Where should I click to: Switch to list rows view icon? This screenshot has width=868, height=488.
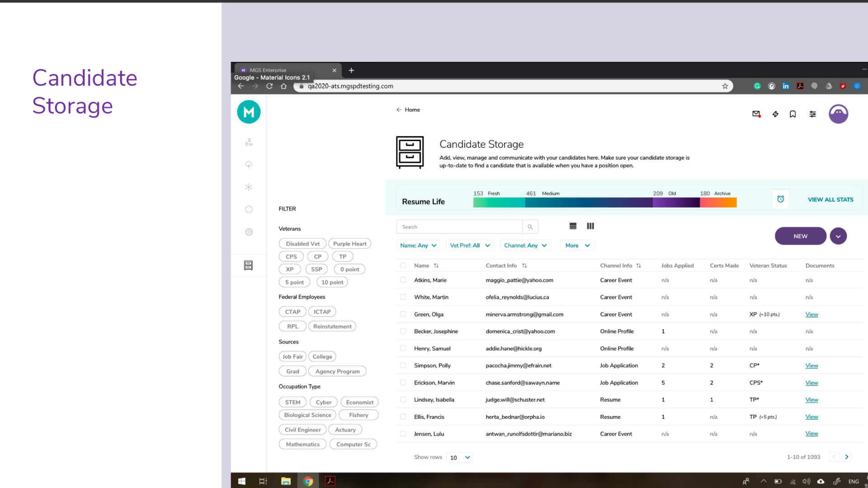[573, 226]
